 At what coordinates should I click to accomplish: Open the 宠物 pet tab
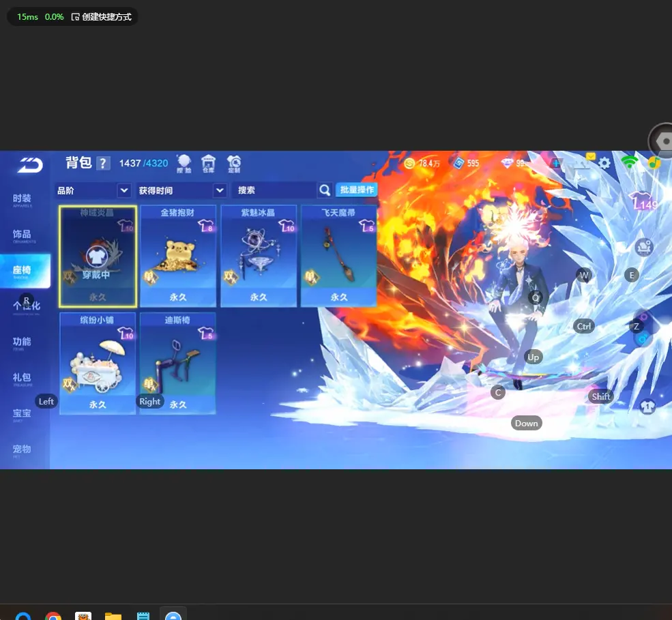pos(23,450)
